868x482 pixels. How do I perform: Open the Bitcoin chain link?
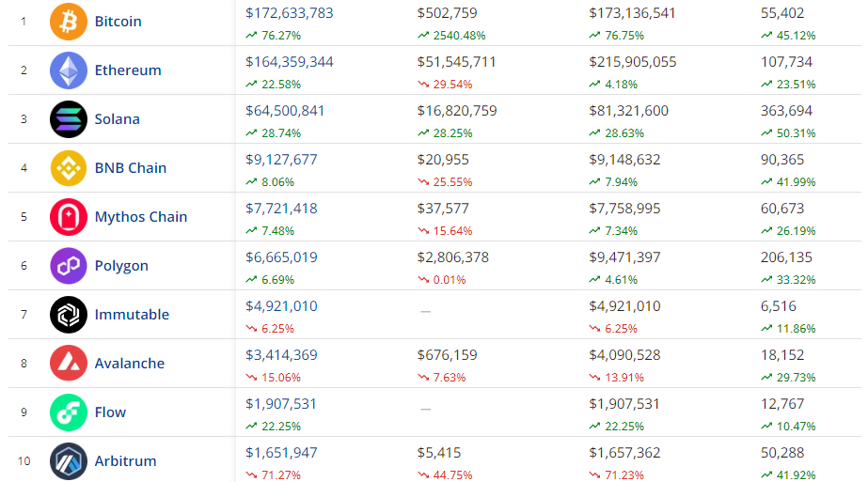(118, 22)
